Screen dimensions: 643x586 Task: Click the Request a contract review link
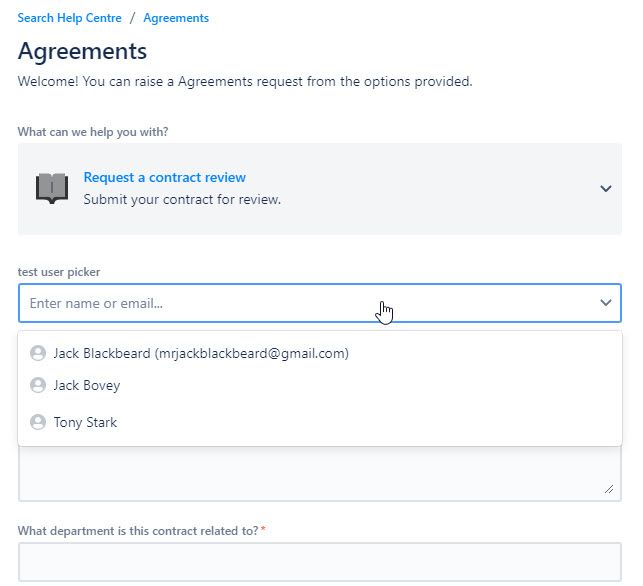(164, 177)
